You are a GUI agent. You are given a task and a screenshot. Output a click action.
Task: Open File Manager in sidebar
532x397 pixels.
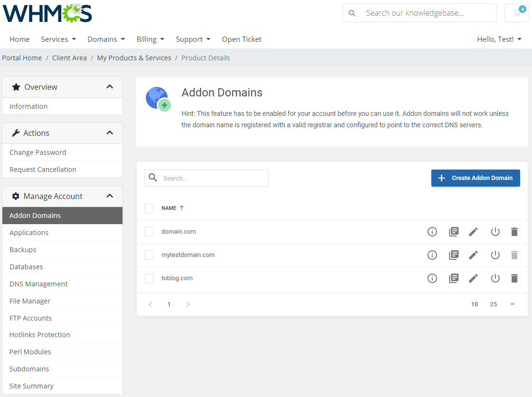[62, 301]
